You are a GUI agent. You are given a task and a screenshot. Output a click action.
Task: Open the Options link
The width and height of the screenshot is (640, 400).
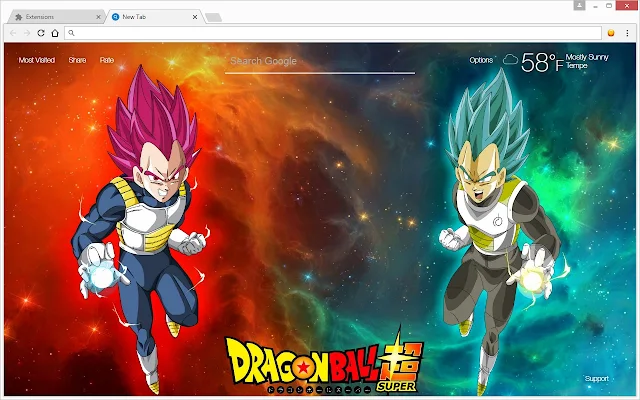pyautogui.click(x=481, y=60)
